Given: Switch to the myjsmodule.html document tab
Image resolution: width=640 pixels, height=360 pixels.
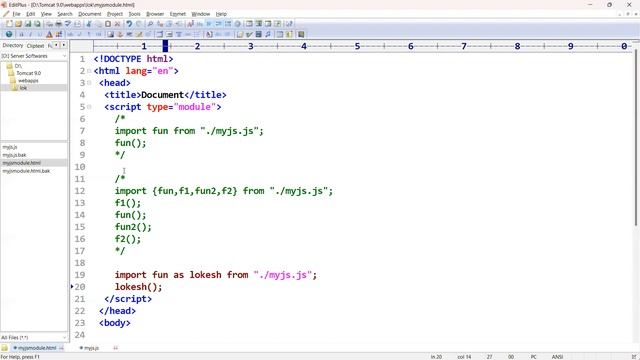Looking at the screenshot, I should (x=37, y=348).
